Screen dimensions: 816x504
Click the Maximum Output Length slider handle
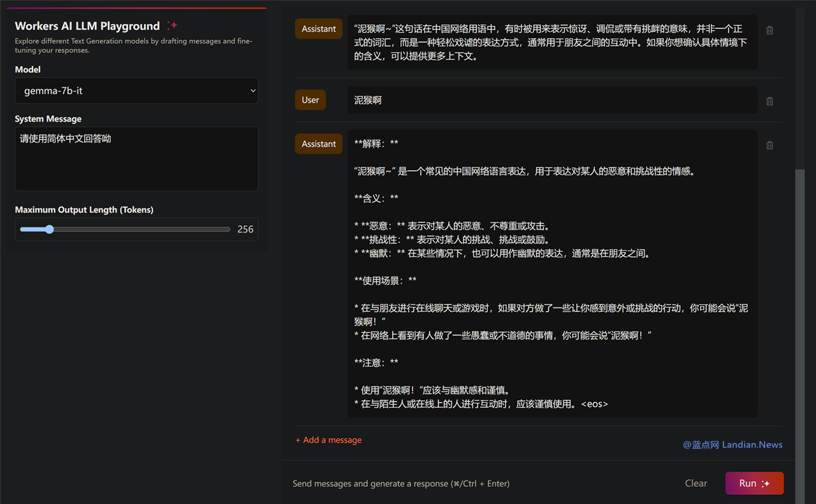click(49, 229)
